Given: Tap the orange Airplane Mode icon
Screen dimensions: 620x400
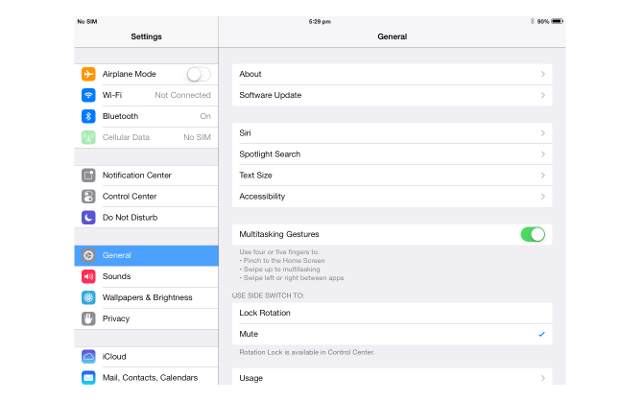Looking at the screenshot, I should coord(88,74).
